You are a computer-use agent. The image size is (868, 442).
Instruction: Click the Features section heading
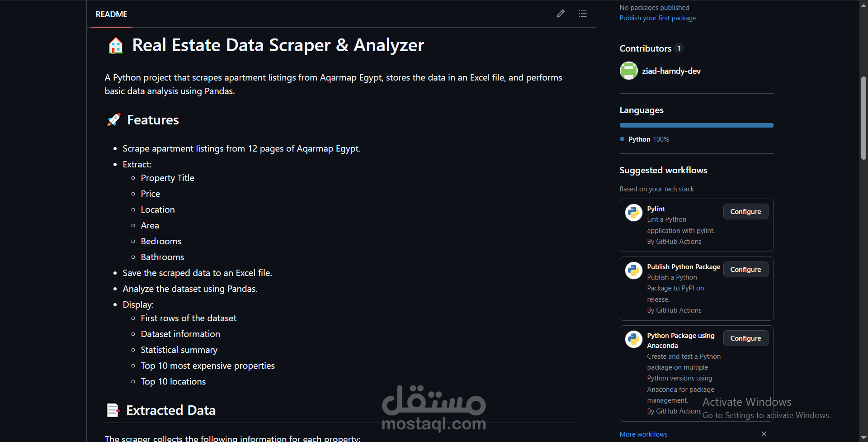153,120
